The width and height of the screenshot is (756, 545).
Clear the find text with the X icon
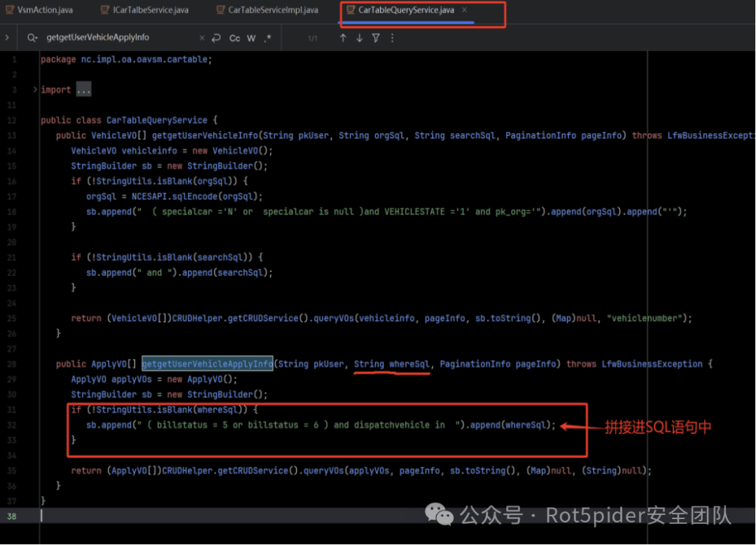pos(202,38)
